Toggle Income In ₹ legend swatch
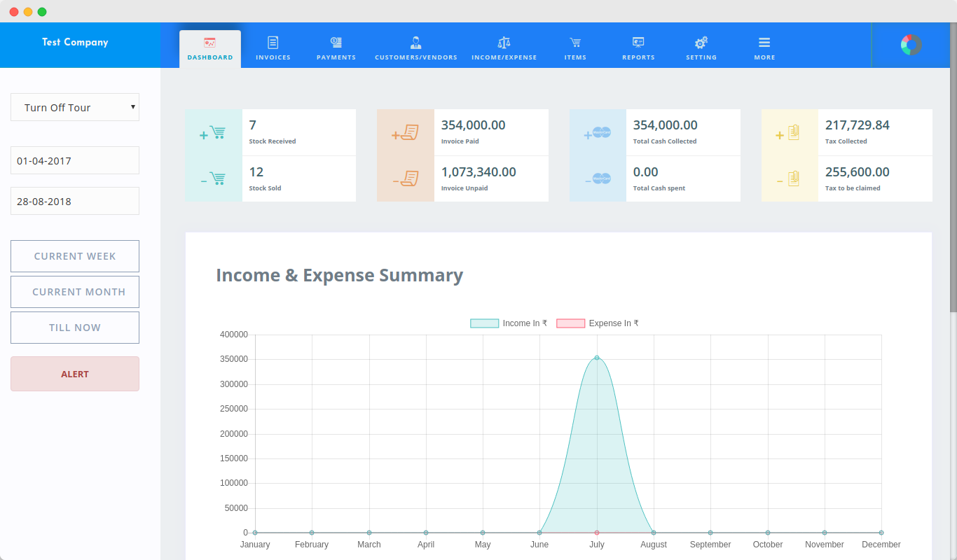Image resolution: width=957 pixels, height=560 pixels. click(484, 323)
